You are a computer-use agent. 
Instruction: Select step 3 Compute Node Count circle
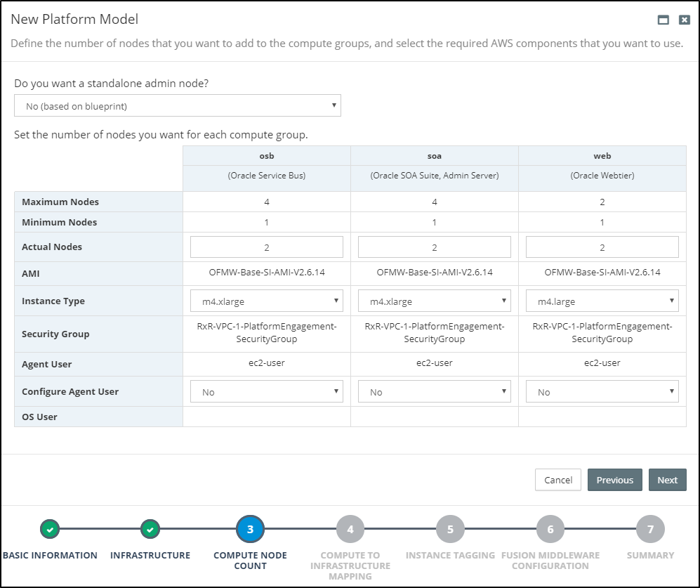pos(250,530)
